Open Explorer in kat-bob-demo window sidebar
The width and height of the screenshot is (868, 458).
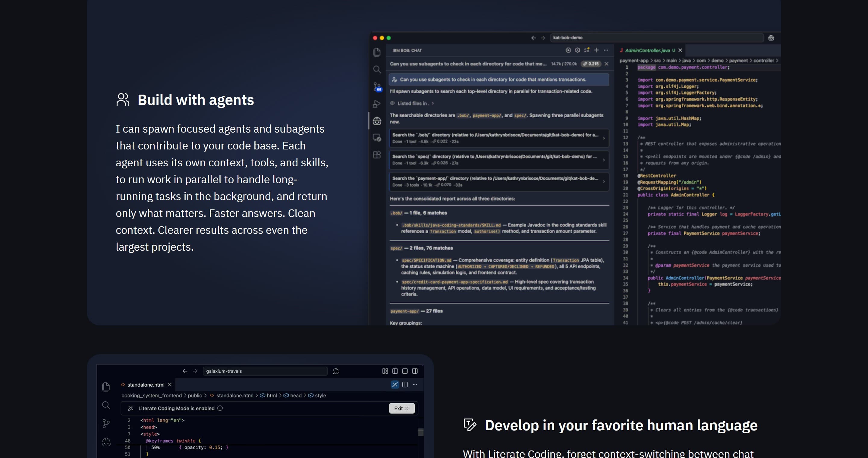(x=377, y=52)
